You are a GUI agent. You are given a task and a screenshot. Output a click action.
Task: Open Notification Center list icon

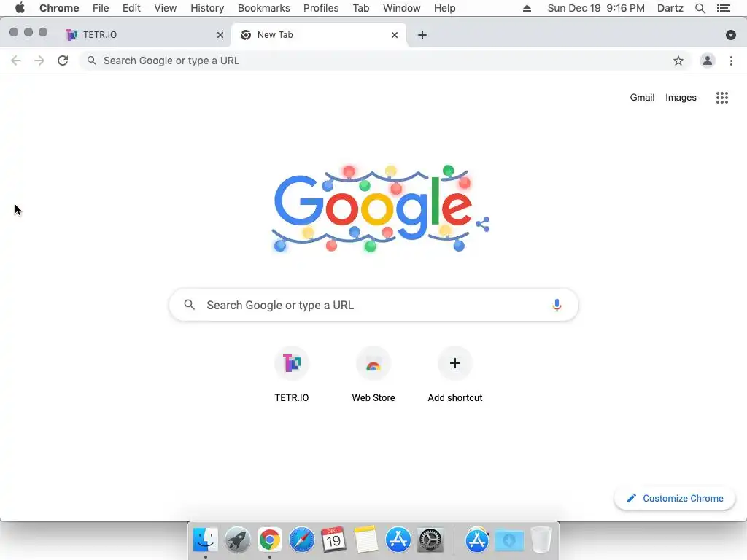pyautogui.click(x=723, y=8)
